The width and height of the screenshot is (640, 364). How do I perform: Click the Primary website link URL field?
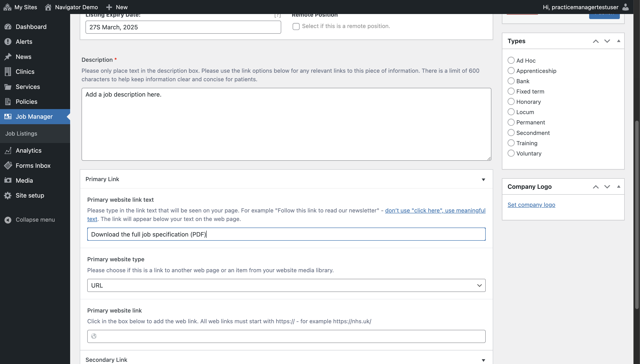[x=286, y=336]
